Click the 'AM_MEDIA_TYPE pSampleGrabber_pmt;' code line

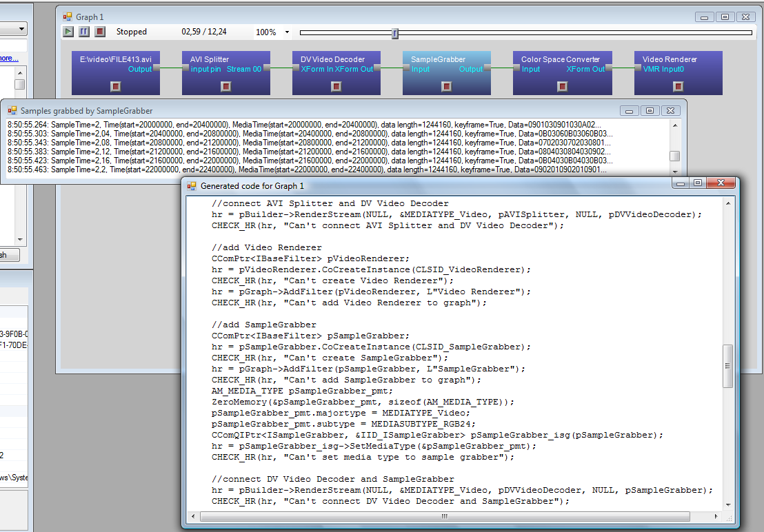click(302, 391)
